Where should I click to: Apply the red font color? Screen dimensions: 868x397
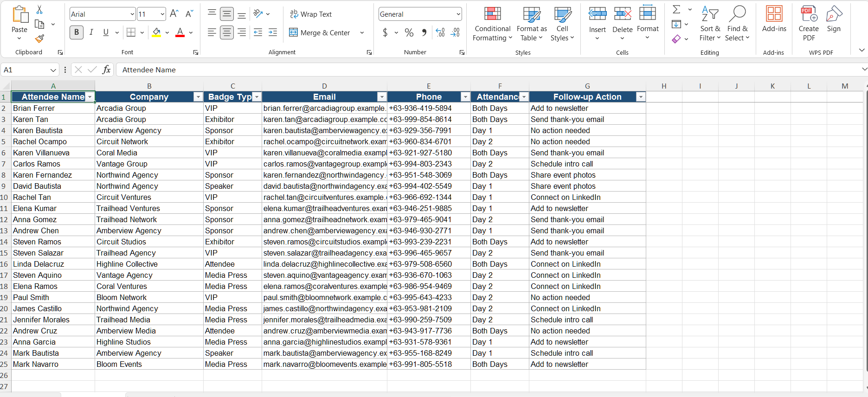180,32
